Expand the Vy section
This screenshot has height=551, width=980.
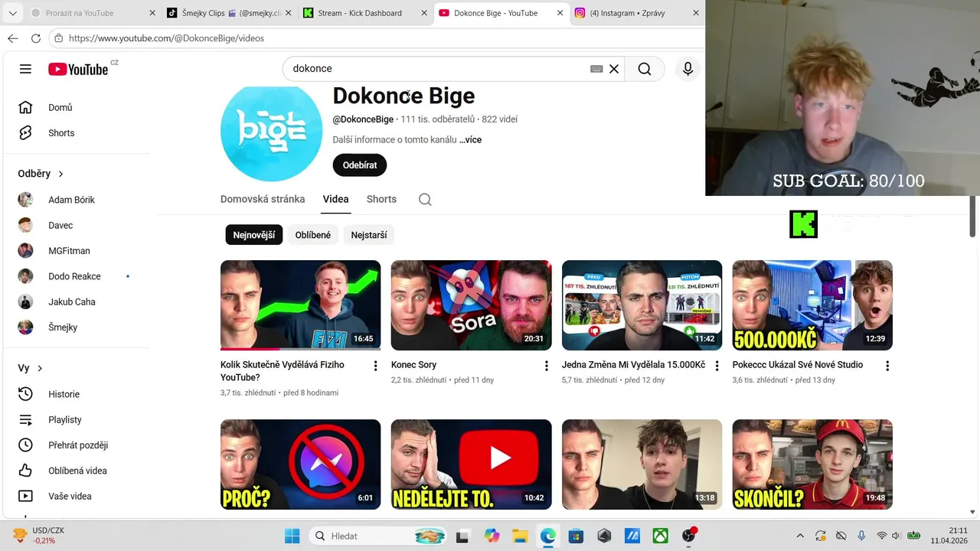[x=31, y=368]
